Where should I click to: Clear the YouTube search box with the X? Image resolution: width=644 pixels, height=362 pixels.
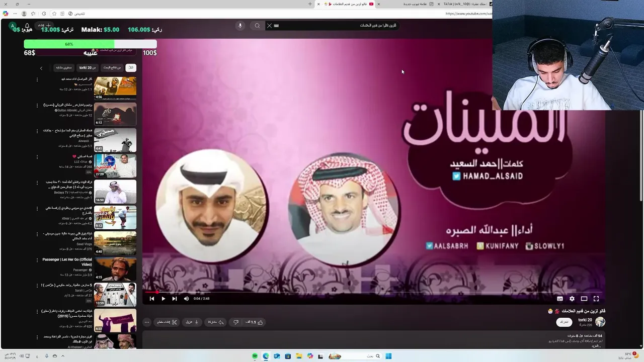pos(269,26)
